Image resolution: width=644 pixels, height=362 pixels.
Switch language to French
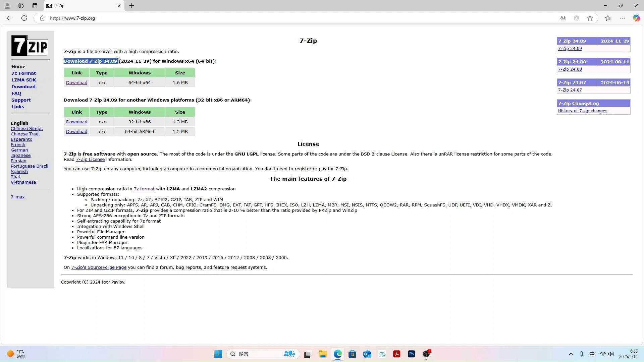[18, 144]
